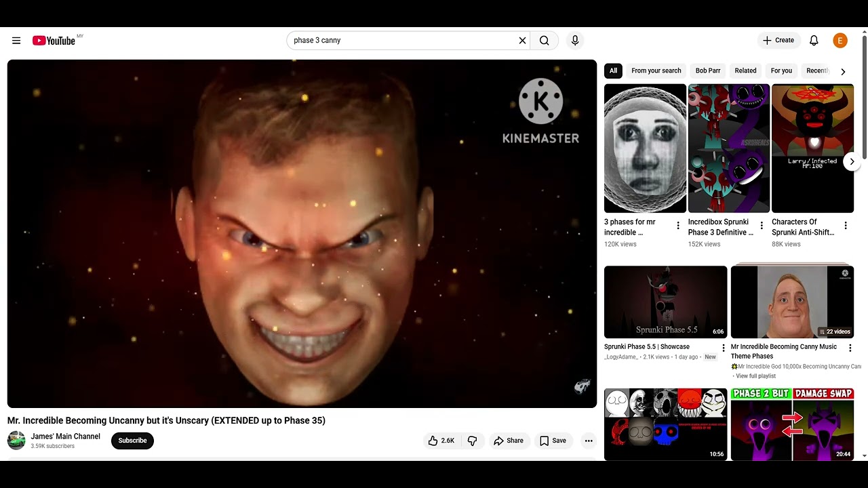Open options for Incredibox Sprunki Phase 3 Definitive
Image resolution: width=868 pixels, height=488 pixels.
762,226
